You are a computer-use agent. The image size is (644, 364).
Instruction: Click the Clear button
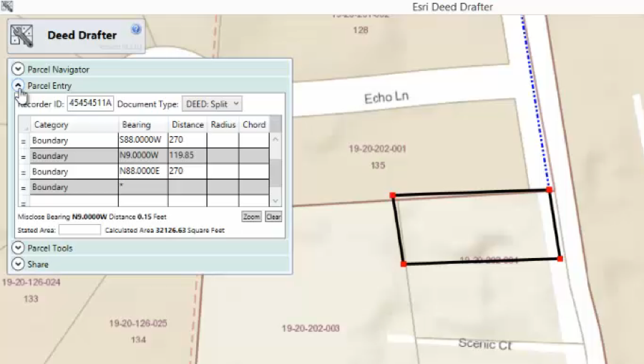[273, 217]
